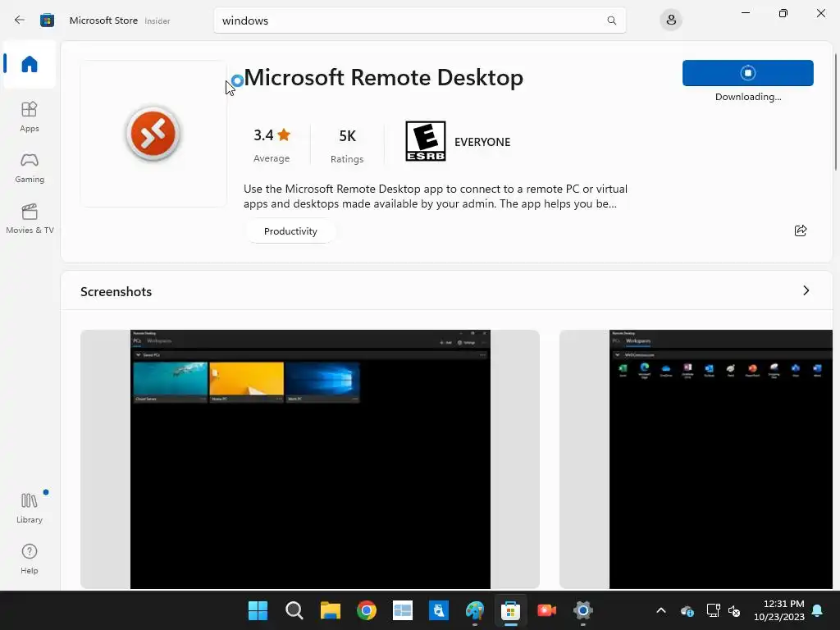
Task: Open the Apps section
Action: pos(30,116)
